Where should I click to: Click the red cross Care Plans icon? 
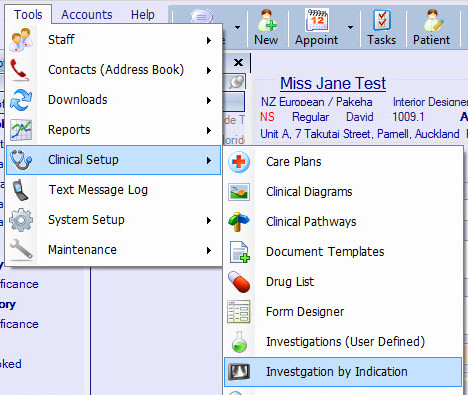(x=239, y=162)
